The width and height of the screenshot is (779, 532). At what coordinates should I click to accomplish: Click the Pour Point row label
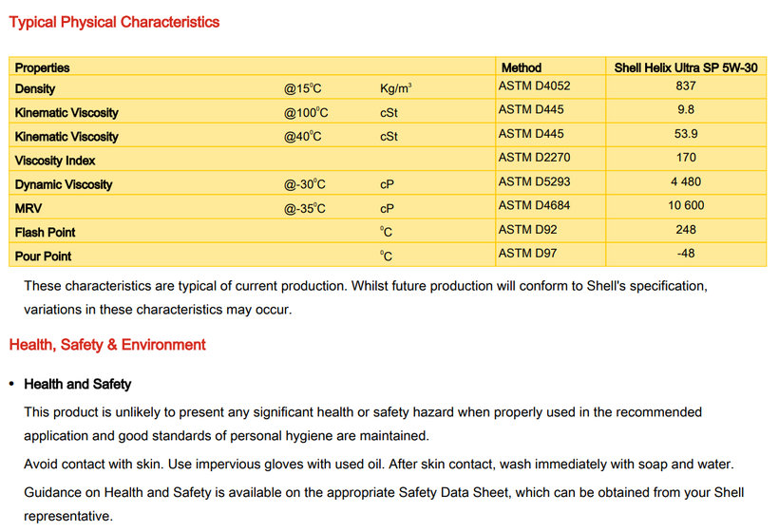click(x=43, y=256)
